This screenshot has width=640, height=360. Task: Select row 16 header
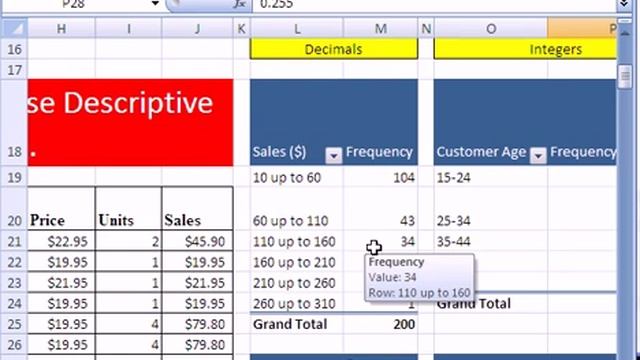point(15,49)
